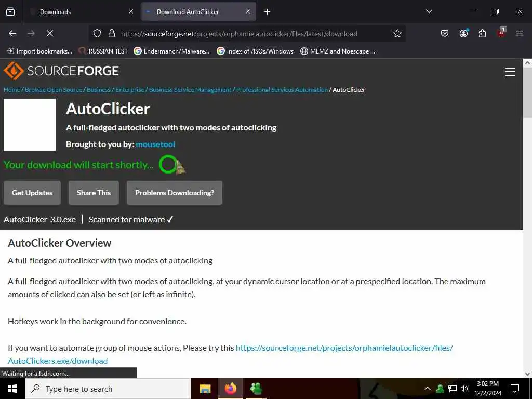Open volume speaker tray icon
Viewport: 532px width, 399px height.
tap(464, 389)
